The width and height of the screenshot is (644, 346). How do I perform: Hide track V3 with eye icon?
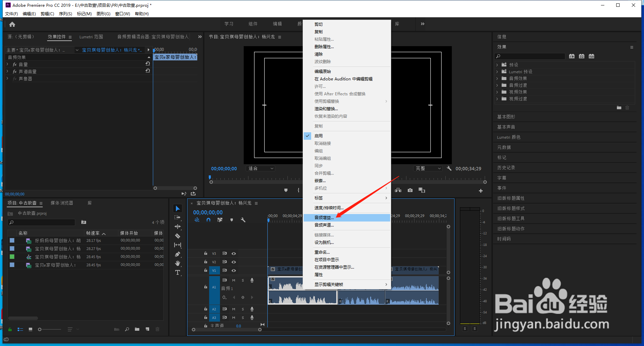(234, 253)
